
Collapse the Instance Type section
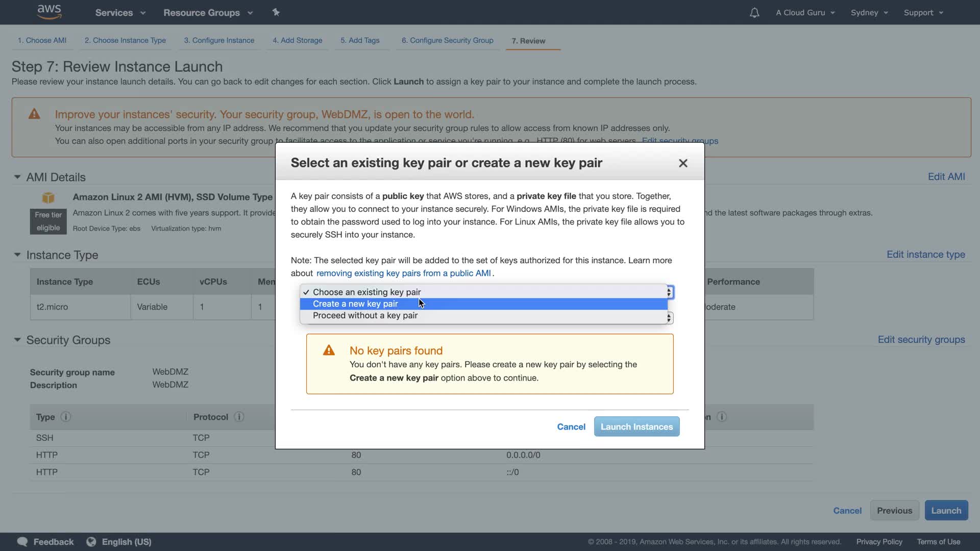tap(17, 255)
